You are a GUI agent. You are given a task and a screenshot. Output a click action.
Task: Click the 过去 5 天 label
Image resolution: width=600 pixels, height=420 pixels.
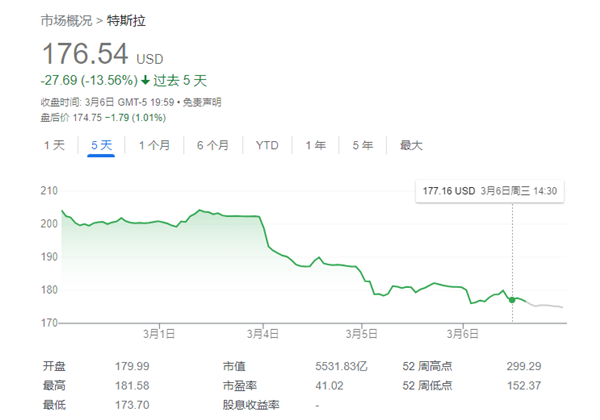[180, 80]
